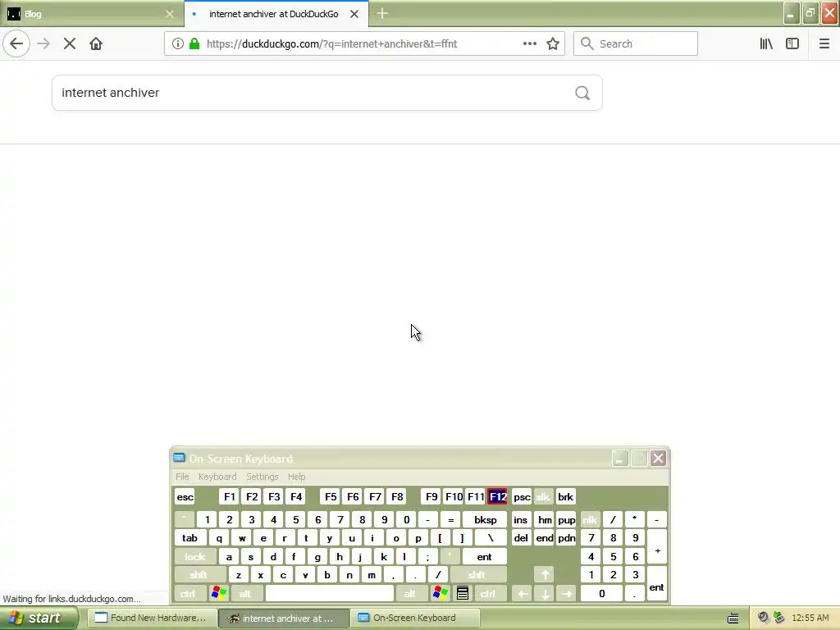Tap the F12 key on-screen
This screenshot has height=630, width=840.
pos(498,497)
